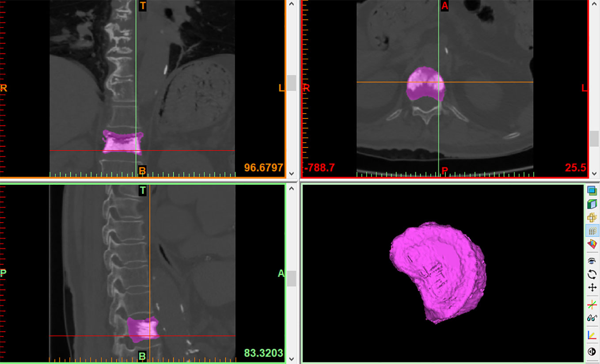Click the slice position value 96.6797

click(x=263, y=168)
